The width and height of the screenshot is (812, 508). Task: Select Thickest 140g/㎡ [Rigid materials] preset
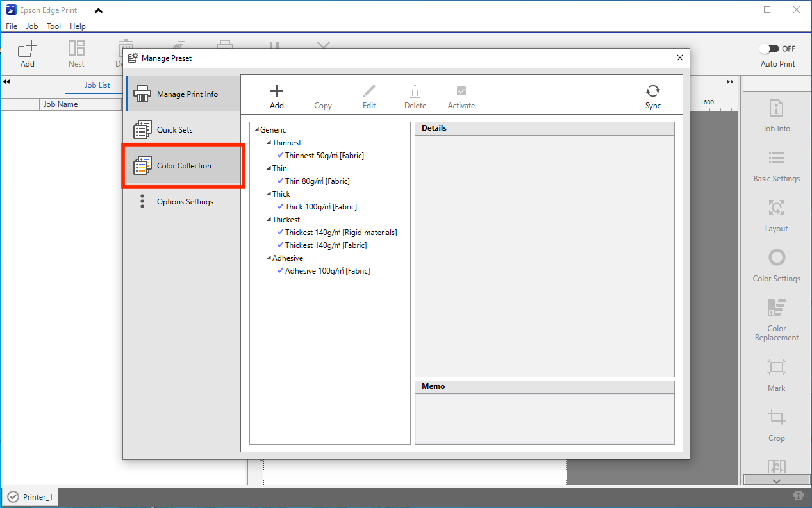click(x=341, y=233)
